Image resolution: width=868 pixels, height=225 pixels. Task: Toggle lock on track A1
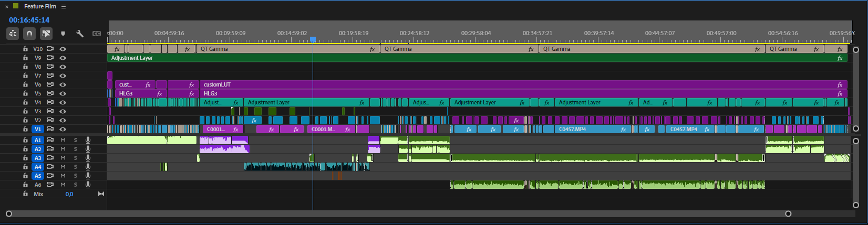(25, 140)
